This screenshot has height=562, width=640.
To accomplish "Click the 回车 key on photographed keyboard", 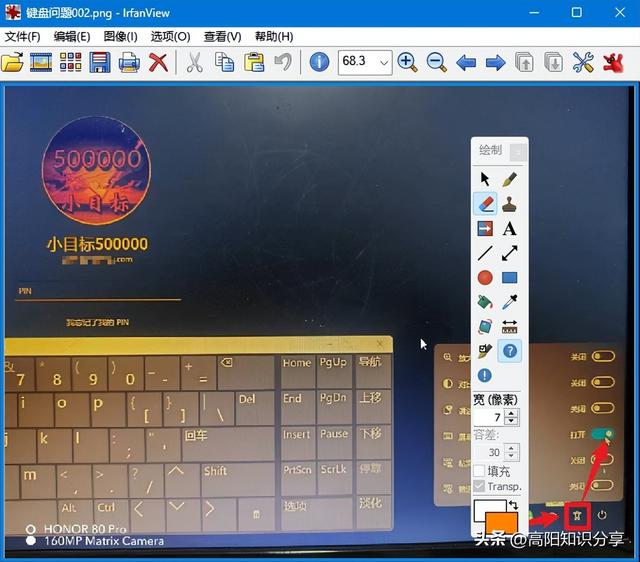I will click(x=228, y=443).
